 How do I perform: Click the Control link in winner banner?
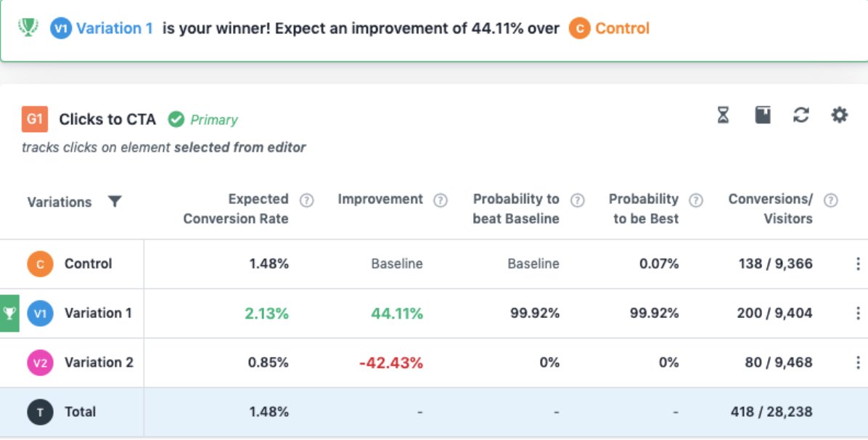coord(622,28)
